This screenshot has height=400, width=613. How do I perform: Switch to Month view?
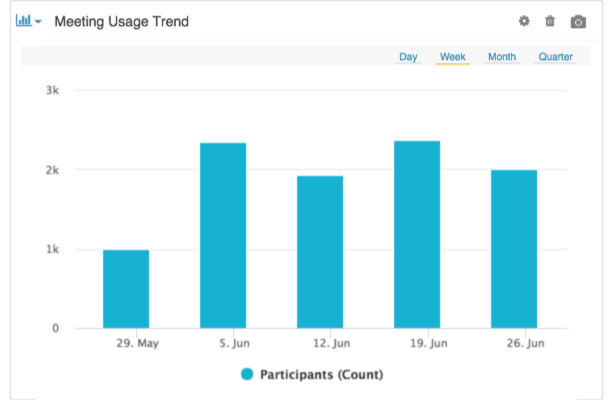coord(502,57)
